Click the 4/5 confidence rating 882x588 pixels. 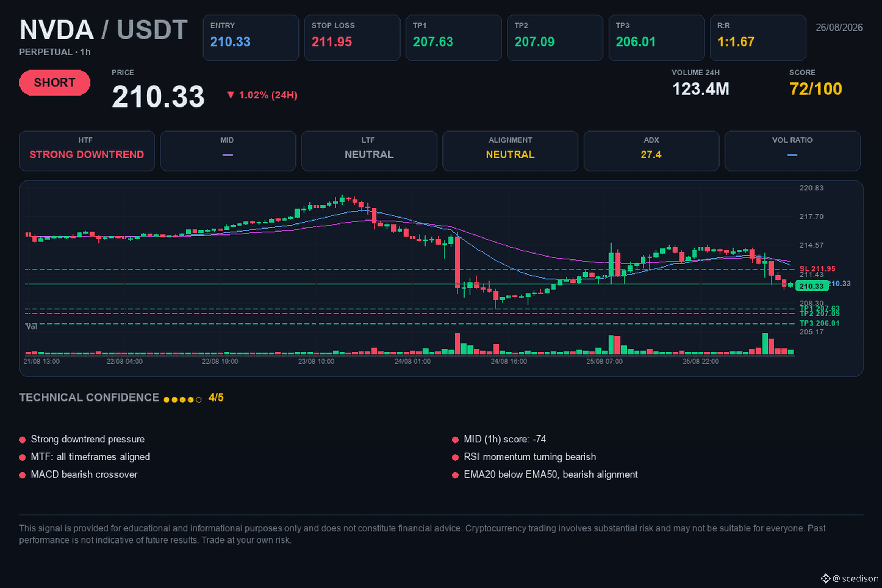216,398
